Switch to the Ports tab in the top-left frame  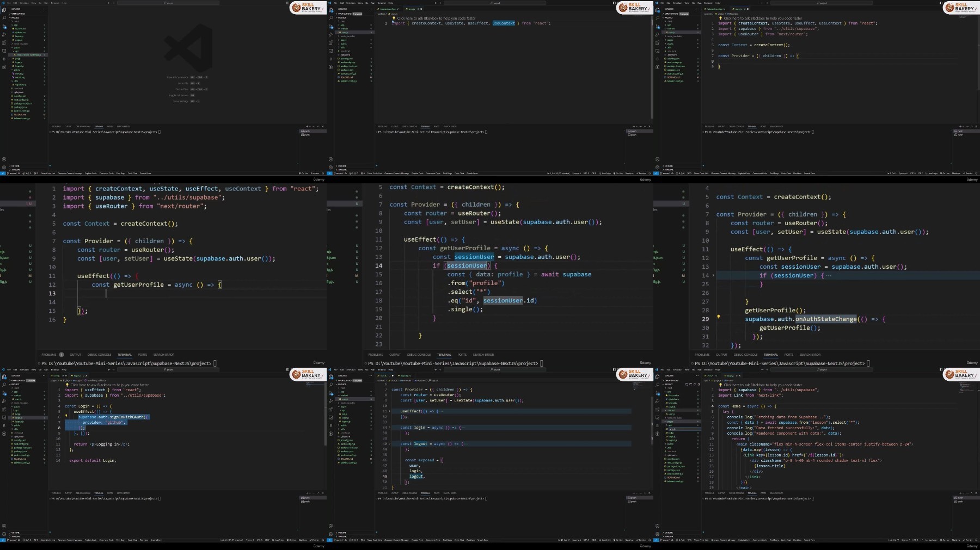pyautogui.click(x=110, y=126)
